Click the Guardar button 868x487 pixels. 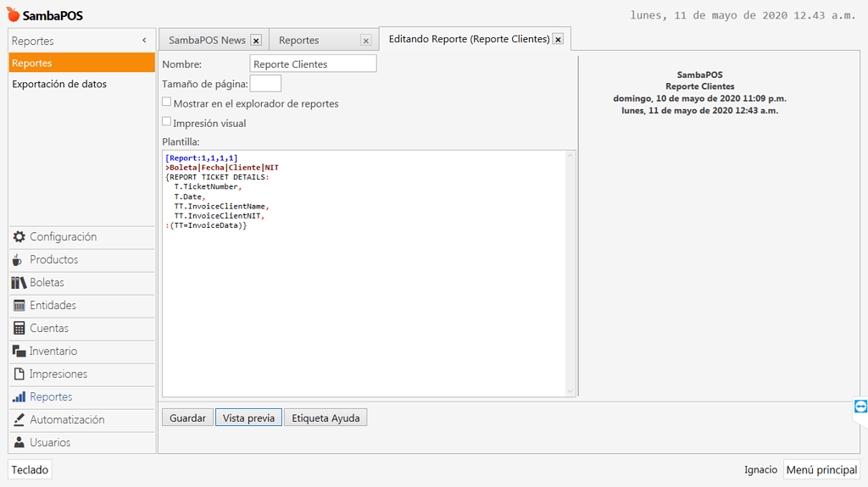[x=187, y=418]
